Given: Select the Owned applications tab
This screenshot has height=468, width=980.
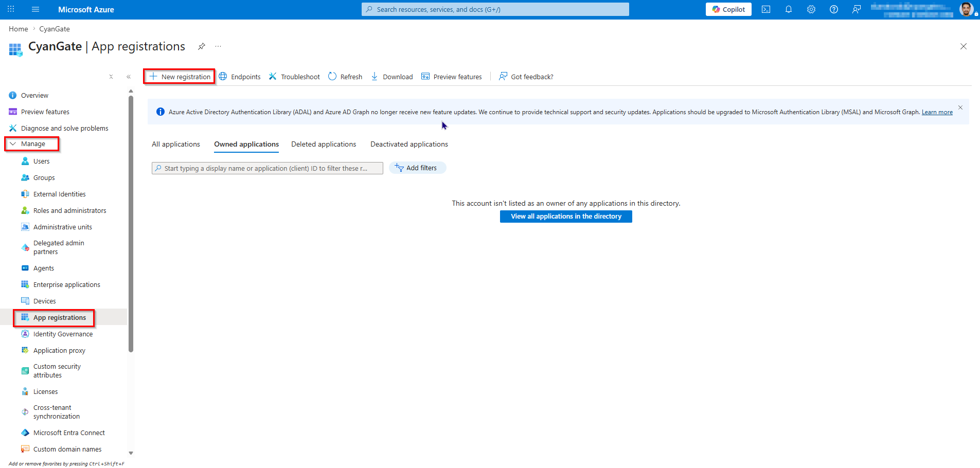Looking at the screenshot, I should coord(246,144).
